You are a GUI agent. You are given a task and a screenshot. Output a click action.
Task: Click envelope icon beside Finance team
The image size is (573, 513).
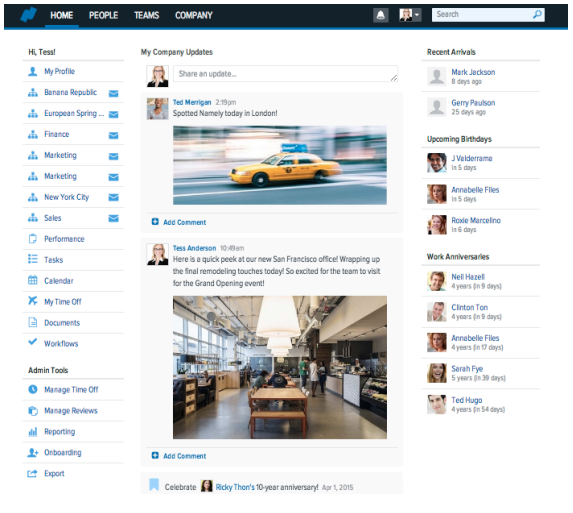tap(114, 135)
